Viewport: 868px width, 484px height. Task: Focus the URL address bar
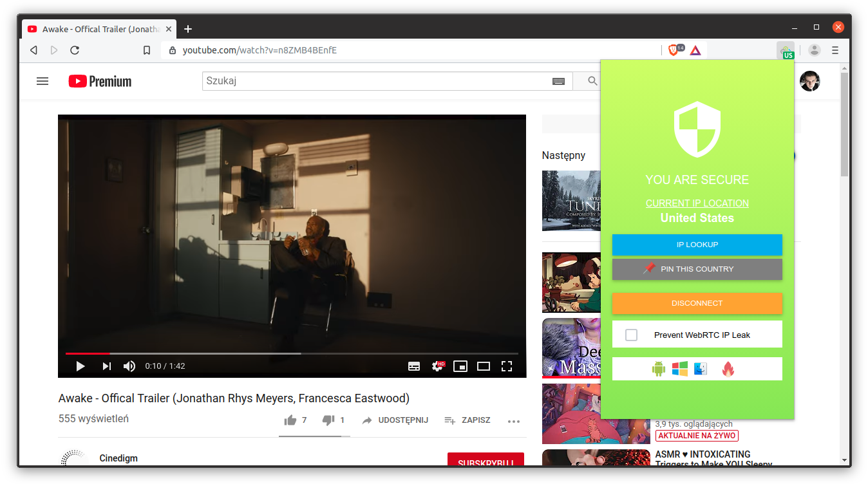point(412,50)
